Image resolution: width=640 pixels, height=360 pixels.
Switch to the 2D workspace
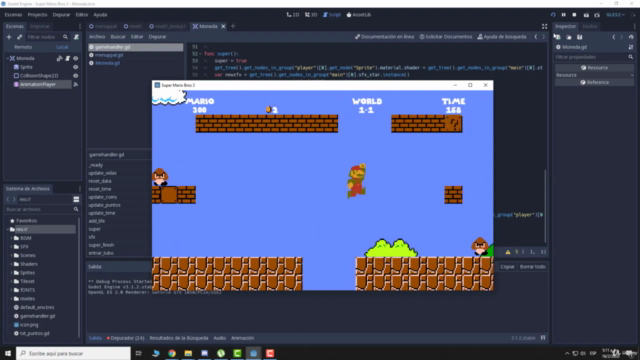(x=293, y=15)
